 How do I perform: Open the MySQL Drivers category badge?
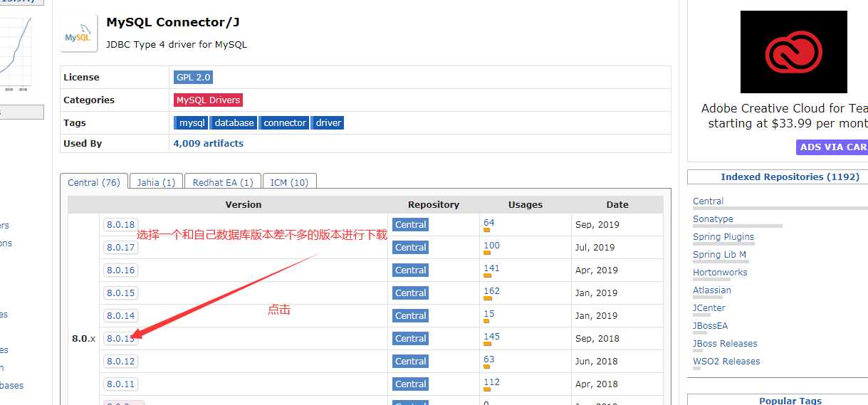[208, 100]
